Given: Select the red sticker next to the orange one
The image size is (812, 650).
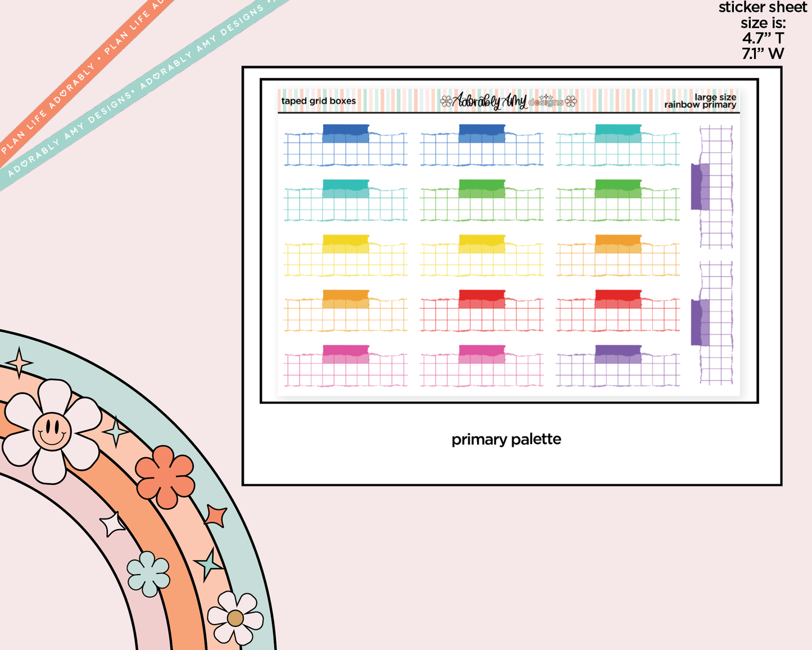Looking at the screenshot, I should (x=482, y=310).
